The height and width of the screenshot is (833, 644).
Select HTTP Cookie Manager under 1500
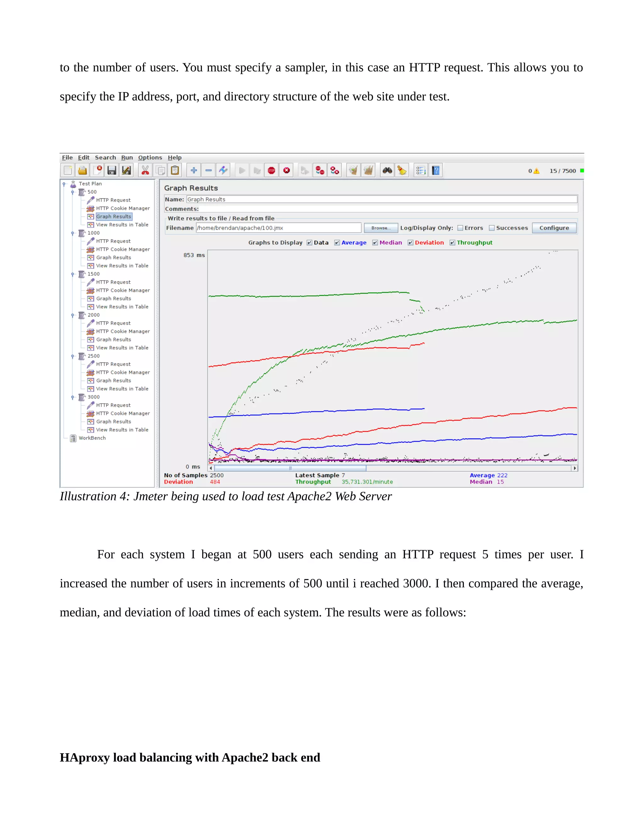click(123, 291)
